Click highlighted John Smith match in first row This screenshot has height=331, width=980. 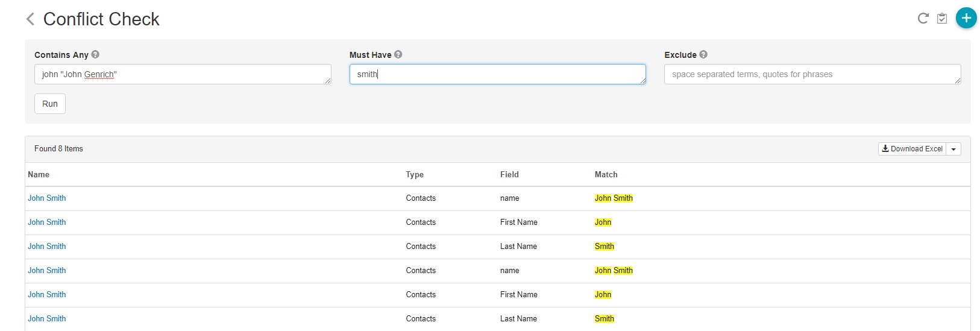(x=614, y=198)
